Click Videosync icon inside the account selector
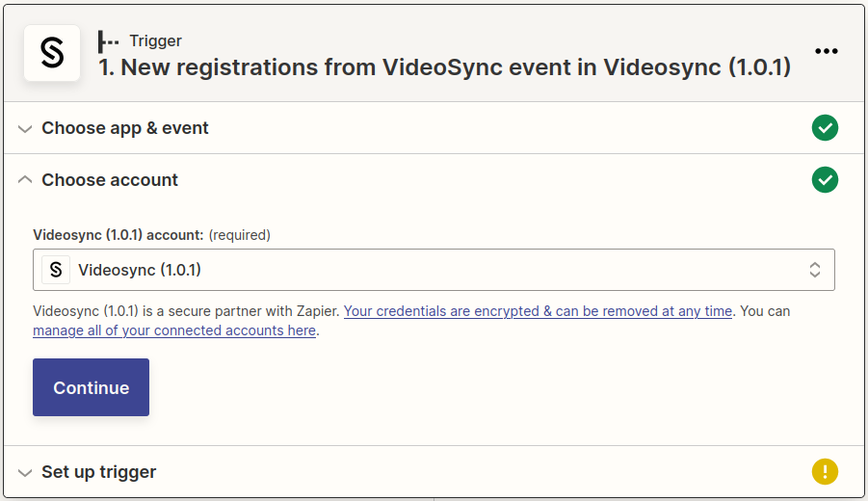This screenshot has height=501, width=868. [56, 270]
